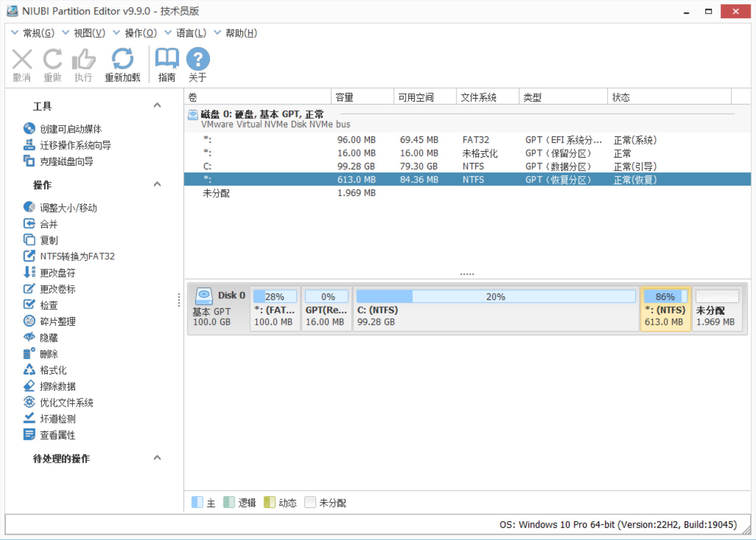The width and height of the screenshot is (756, 540).
Task: Select the C: 99.28 GB row
Action: (x=467, y=166)
